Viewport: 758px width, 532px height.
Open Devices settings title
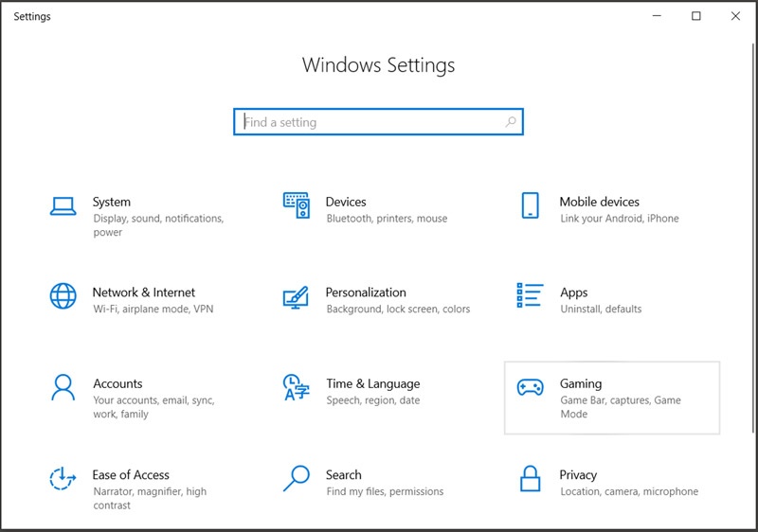(346, 202)
